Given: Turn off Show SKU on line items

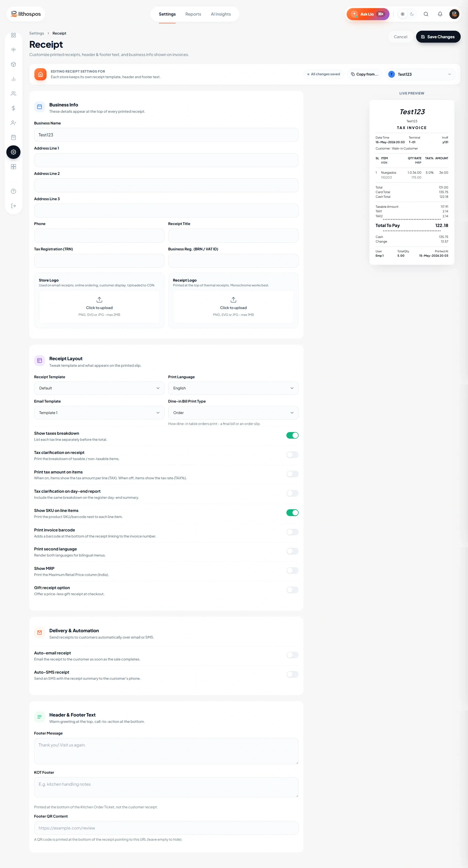Looking at the screenshot, I should pos(292,512).
